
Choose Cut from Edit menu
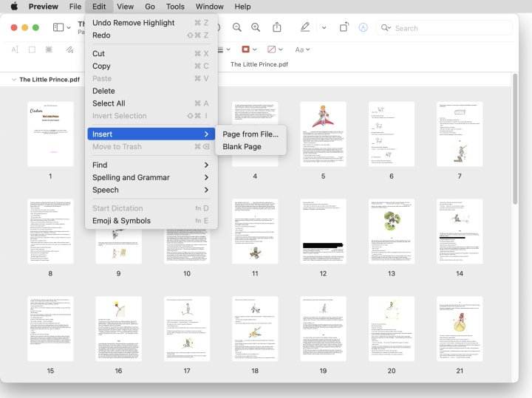151,54
